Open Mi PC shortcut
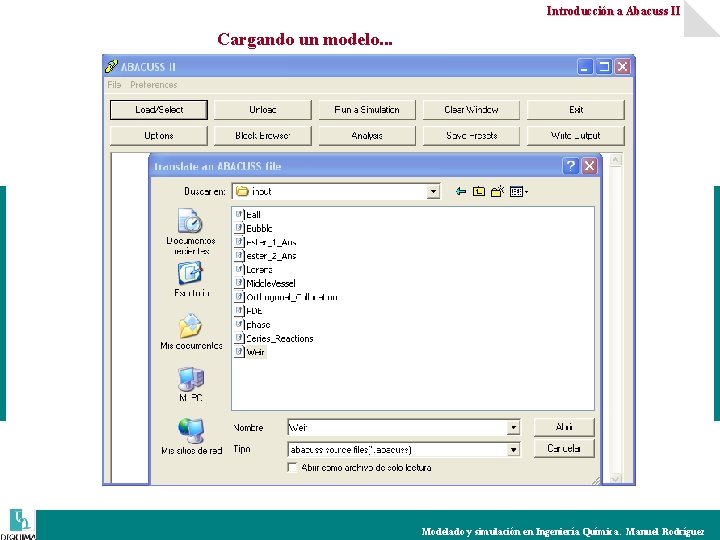 click(191, 385)
